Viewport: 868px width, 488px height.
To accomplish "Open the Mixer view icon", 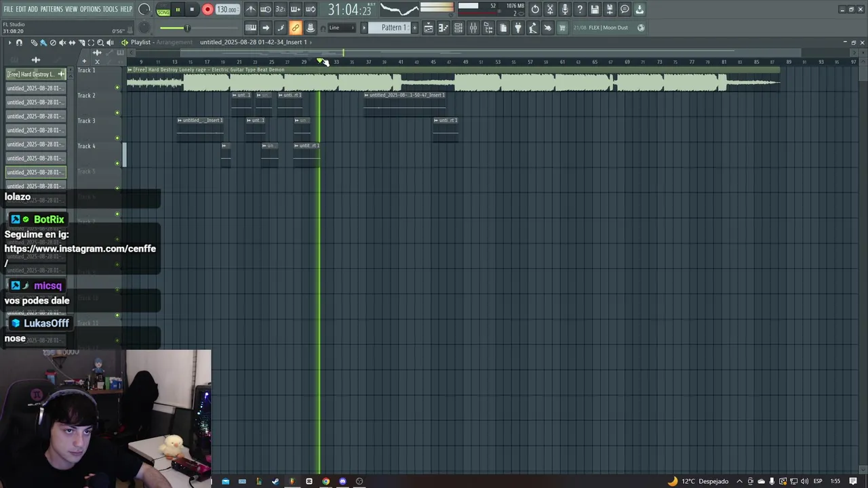I will coord(473,28).
